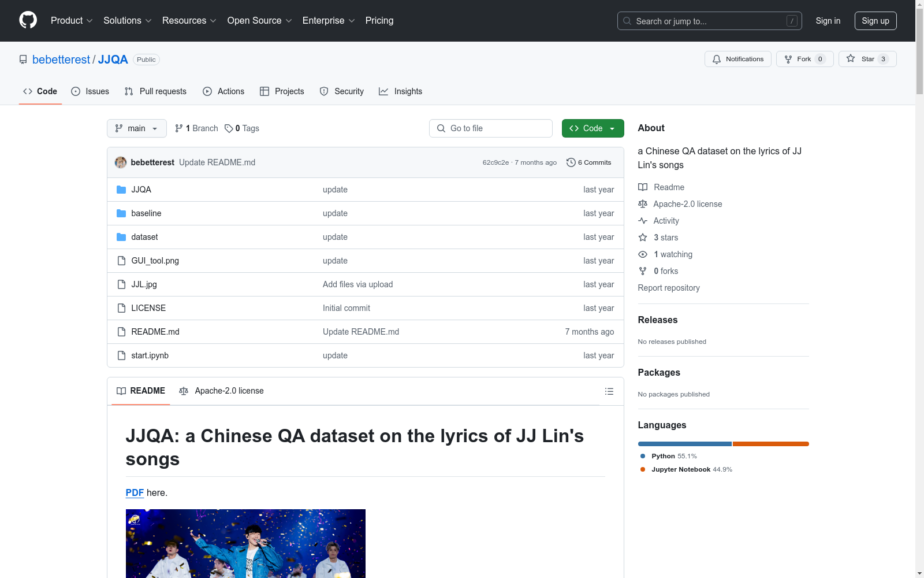This screenshot has height=578, width=924.
Task: Click the README.md file icon
Action: (x=121, y=332)
